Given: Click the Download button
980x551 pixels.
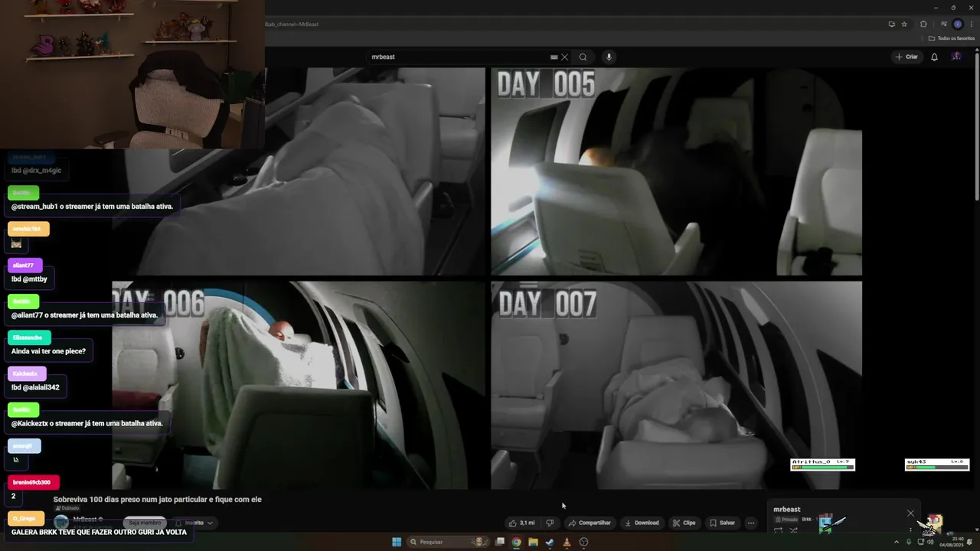Looking at the screenshot, I should coord(642,523).
